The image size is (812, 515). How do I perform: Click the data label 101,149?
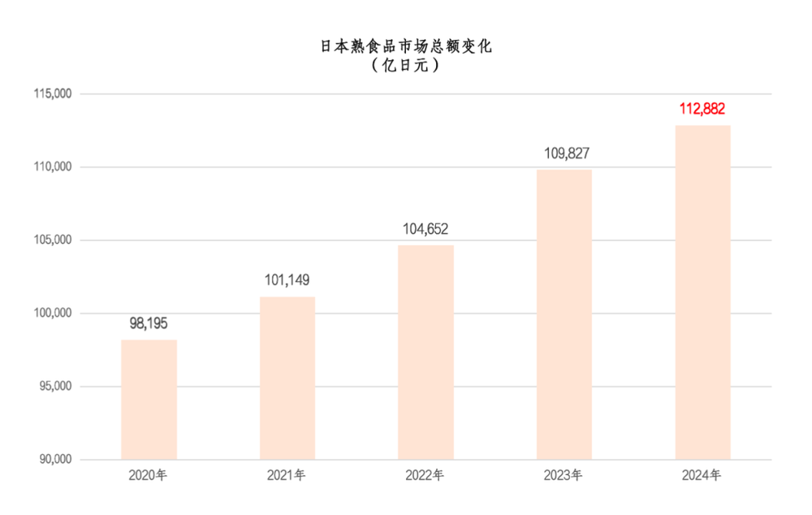287,280
